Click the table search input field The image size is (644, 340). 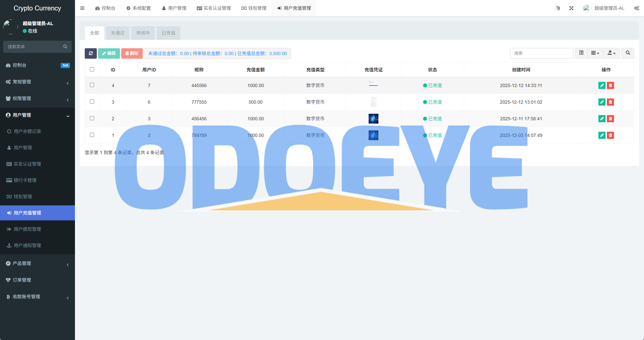click(541, 53)
